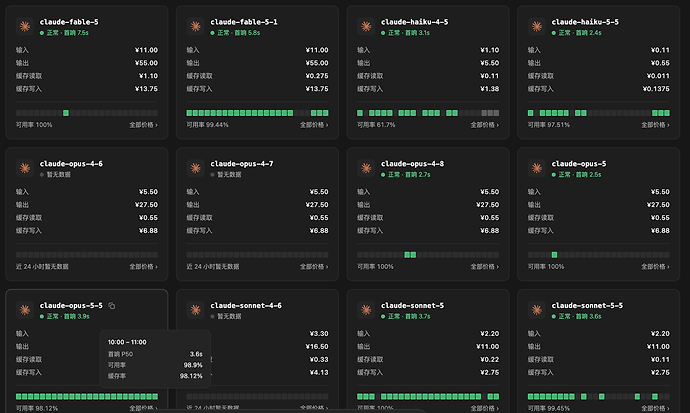Copy the claude-opus-5-5 model name
Viewport: 690px width, 413px height.
[x=112, y=306]
